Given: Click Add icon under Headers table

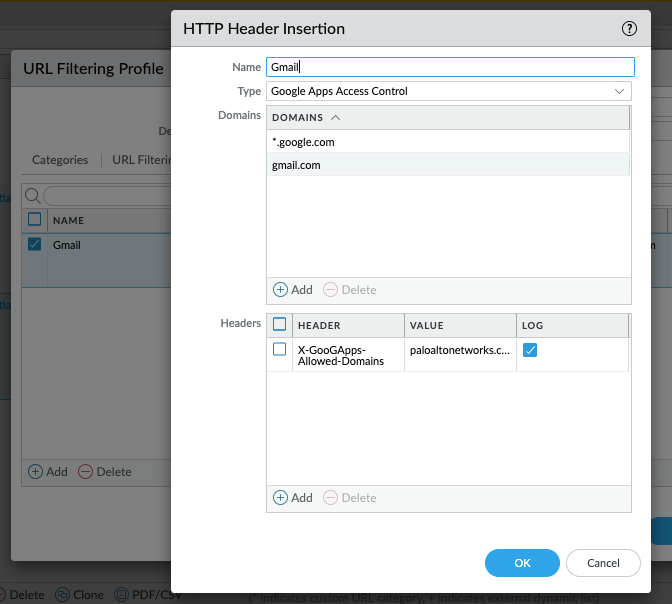Looking at the screenshot, I should click(x=281, y=498).
